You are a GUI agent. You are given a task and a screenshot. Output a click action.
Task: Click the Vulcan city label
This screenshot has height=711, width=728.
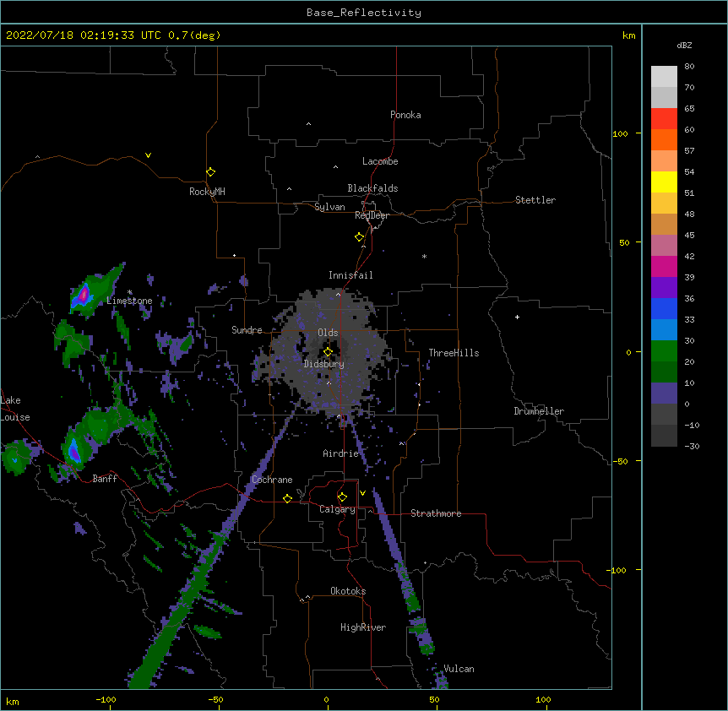pyautogui.click(x=459, y=669)
